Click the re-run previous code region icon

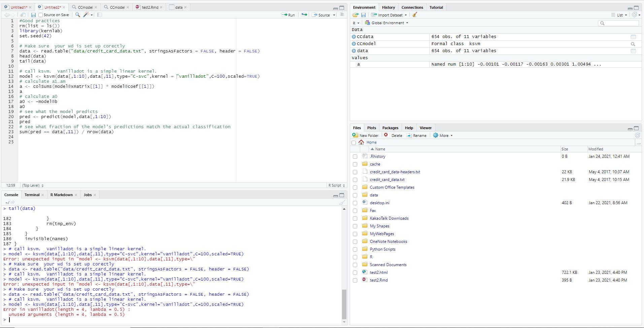point(304,15)
